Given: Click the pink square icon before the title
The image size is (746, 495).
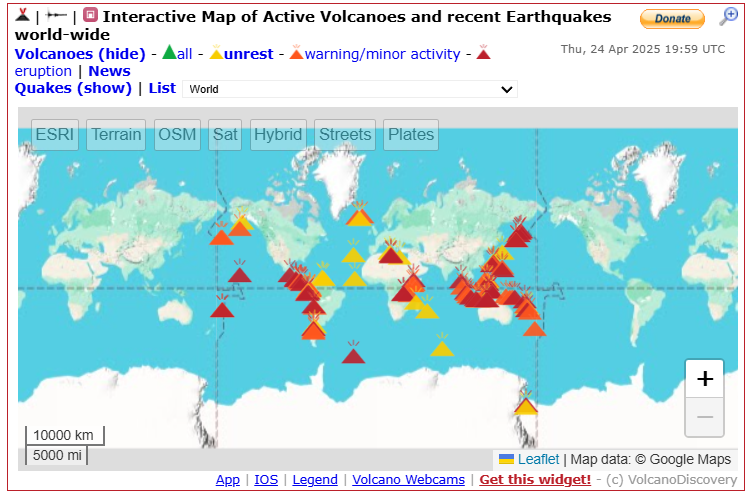Looking at the screenshot, I should [90, 15].
